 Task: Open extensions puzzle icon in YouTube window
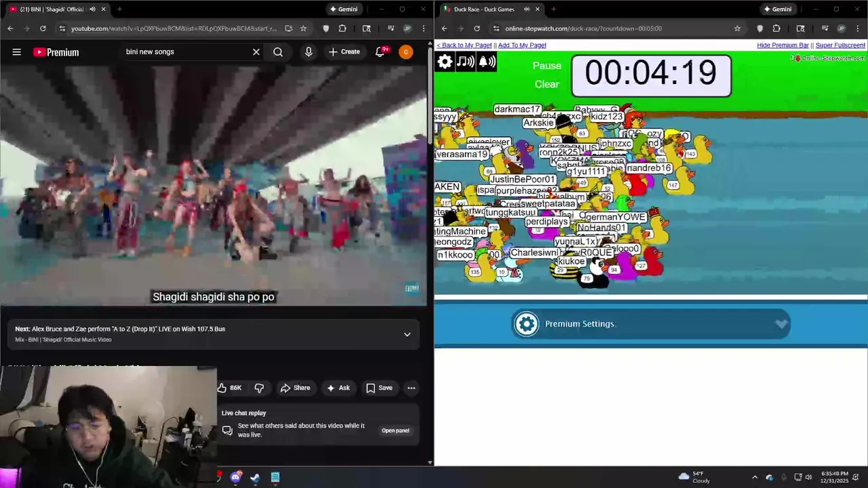(342, 28)
